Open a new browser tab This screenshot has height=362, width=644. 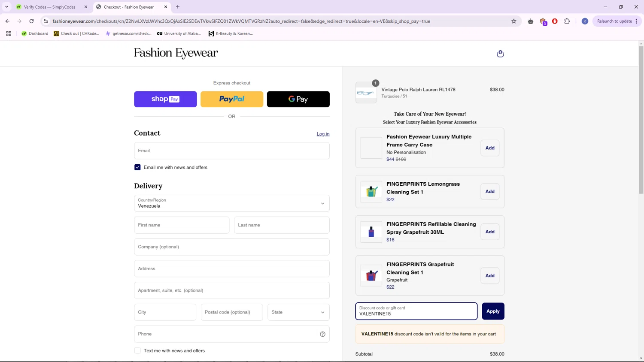(178, 7)
